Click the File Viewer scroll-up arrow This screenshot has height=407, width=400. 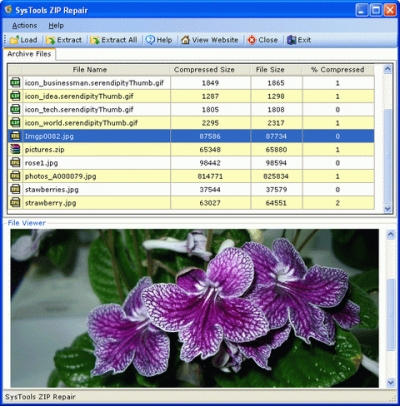point(390,235)
